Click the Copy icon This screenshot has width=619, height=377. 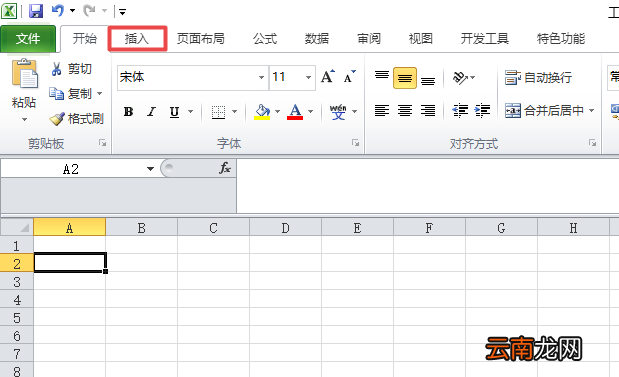[56, 94]
